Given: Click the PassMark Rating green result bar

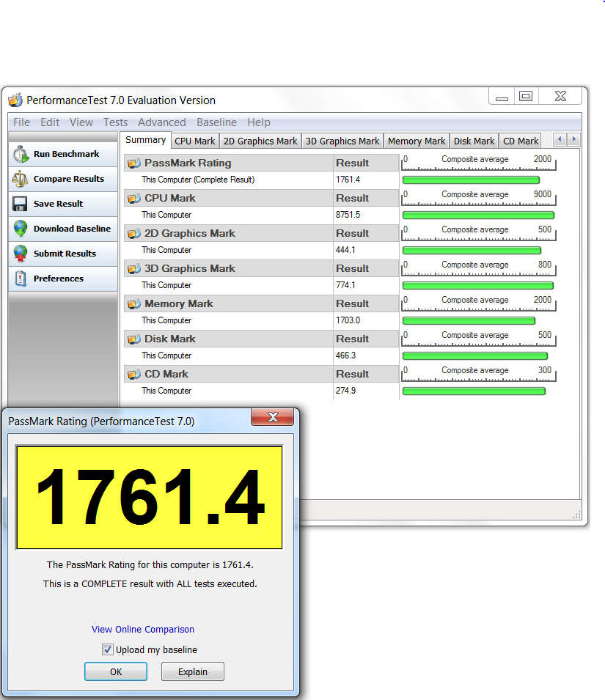Looking at the screenshot, I should [x=471, y=180].
